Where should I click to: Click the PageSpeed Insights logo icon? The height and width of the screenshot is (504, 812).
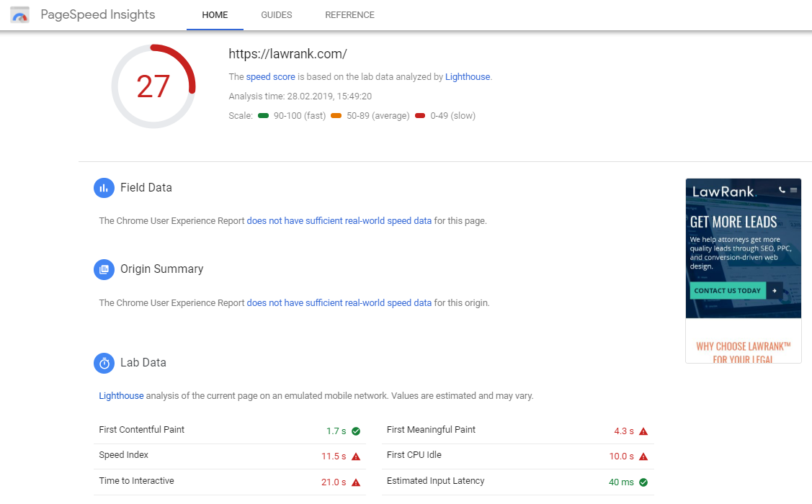(x=20, y=15)
